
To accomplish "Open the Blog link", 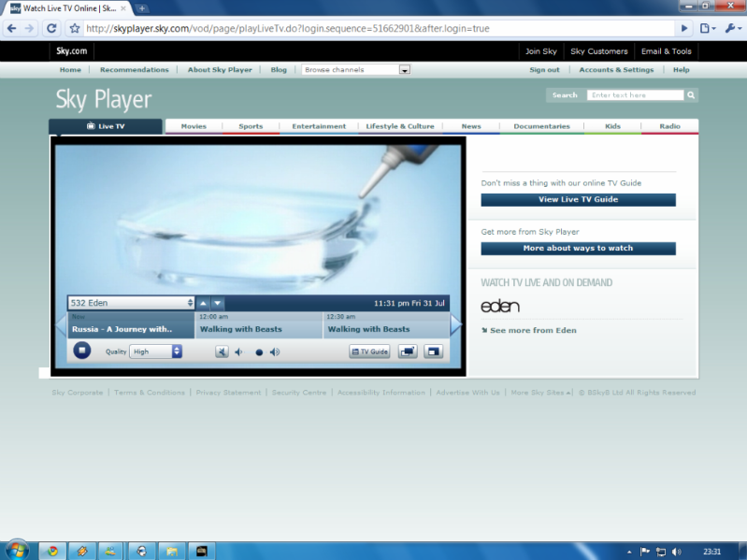I will pos(279,69).
